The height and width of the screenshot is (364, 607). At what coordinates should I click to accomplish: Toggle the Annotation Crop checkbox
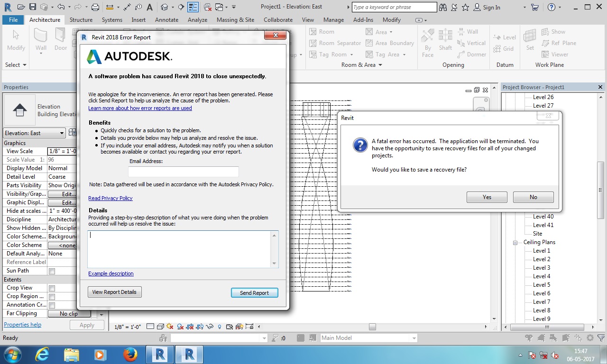click(52, 305)
